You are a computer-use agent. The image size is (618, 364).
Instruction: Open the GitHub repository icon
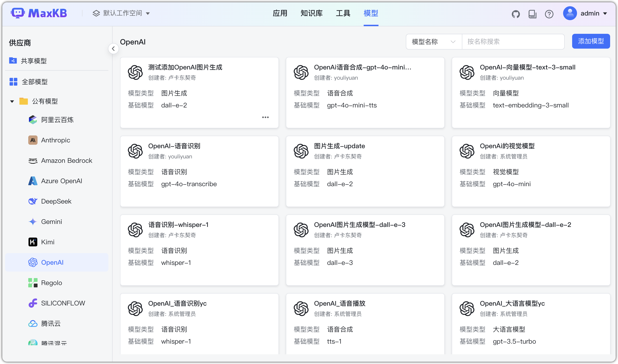pyautogui.click(x=515, y=14)
